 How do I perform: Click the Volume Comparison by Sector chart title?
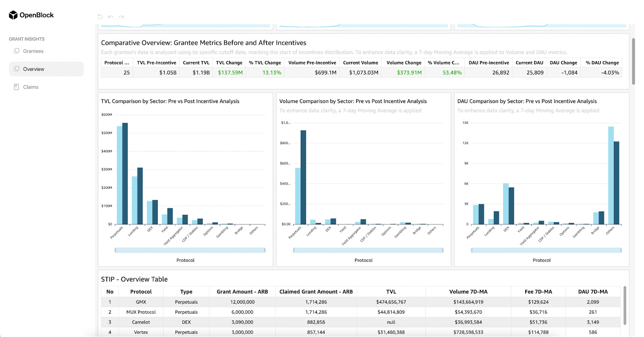[353, 101]
